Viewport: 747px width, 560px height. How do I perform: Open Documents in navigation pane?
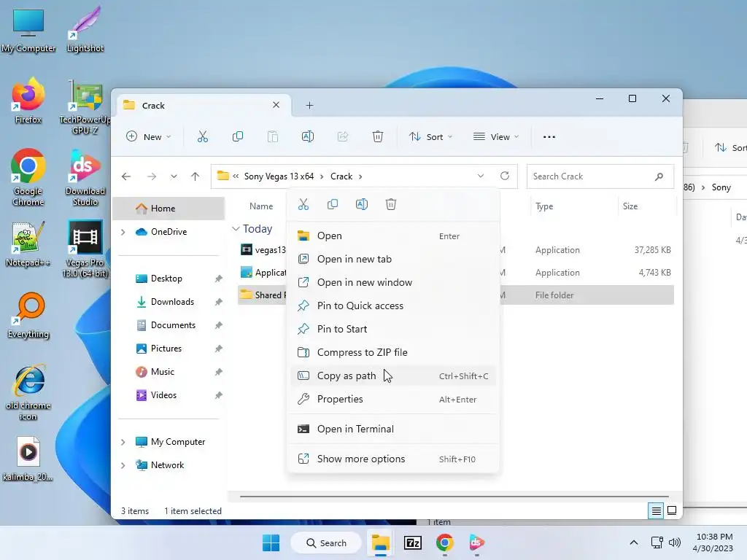(172, 325)
